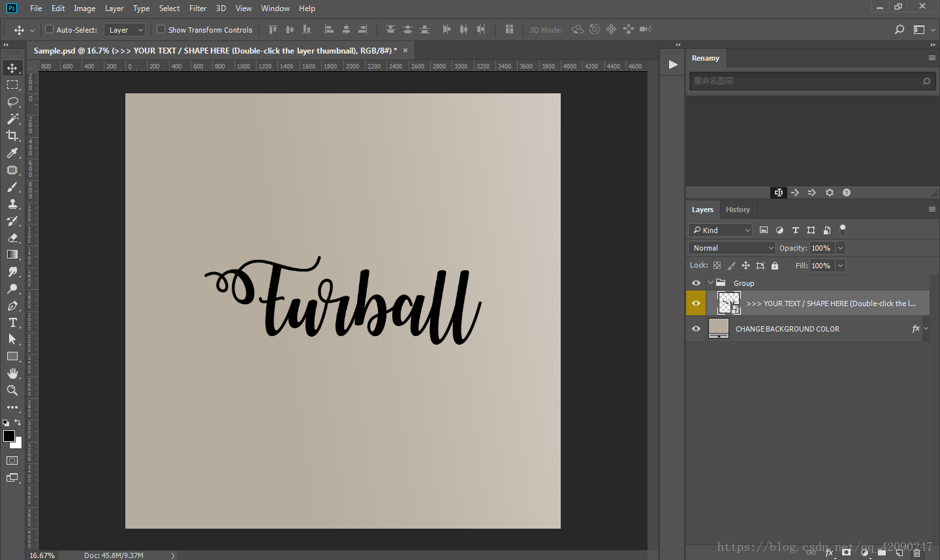Screen dimensions: 940x560
Task: Hide the Group layer visibility eye
Action: point(696,283)
